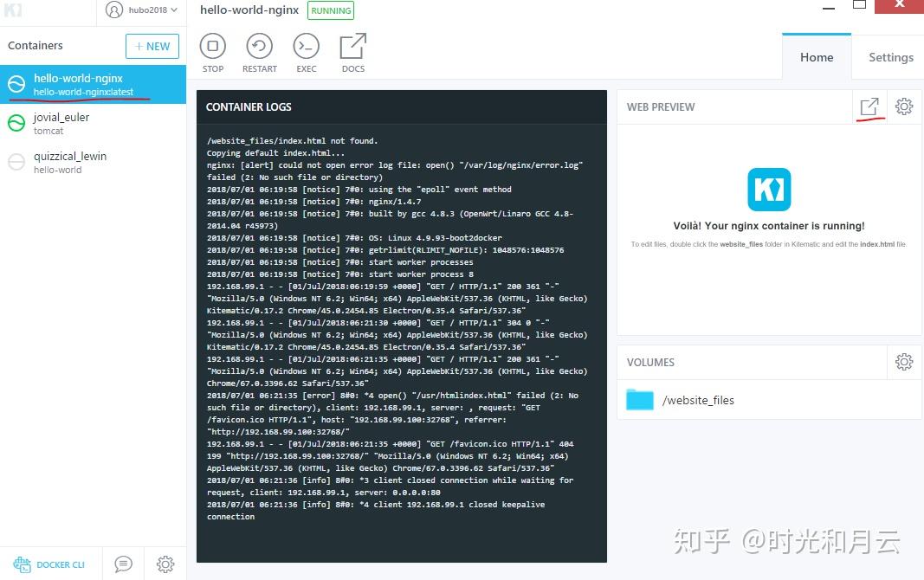Open the /website_files folder icon

640,400
